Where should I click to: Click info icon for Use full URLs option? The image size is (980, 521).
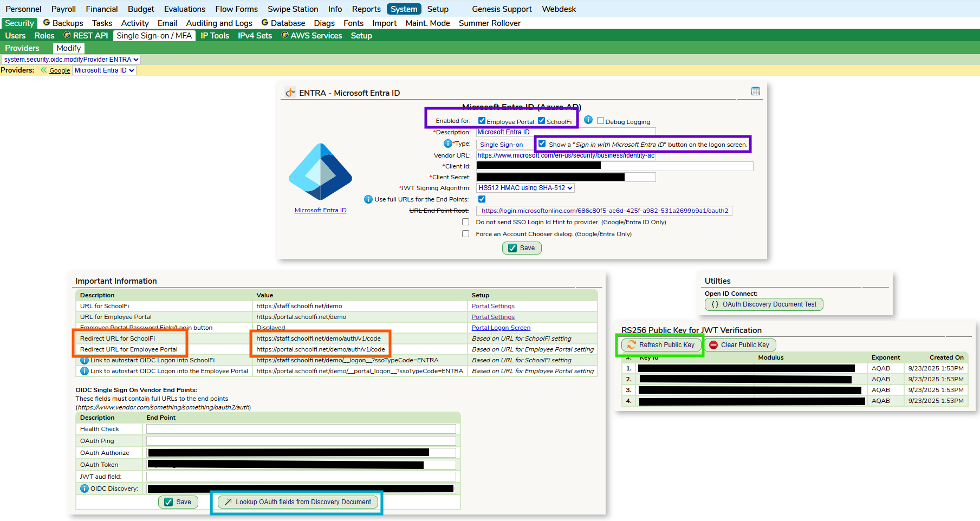(x=368, y=199)
